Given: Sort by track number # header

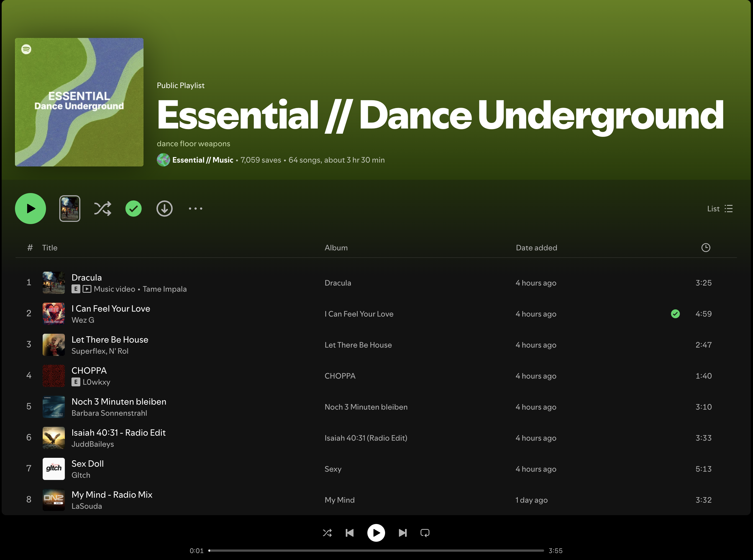Looking at the screenshot, I should pyautogui.click(x=30, y=248).
